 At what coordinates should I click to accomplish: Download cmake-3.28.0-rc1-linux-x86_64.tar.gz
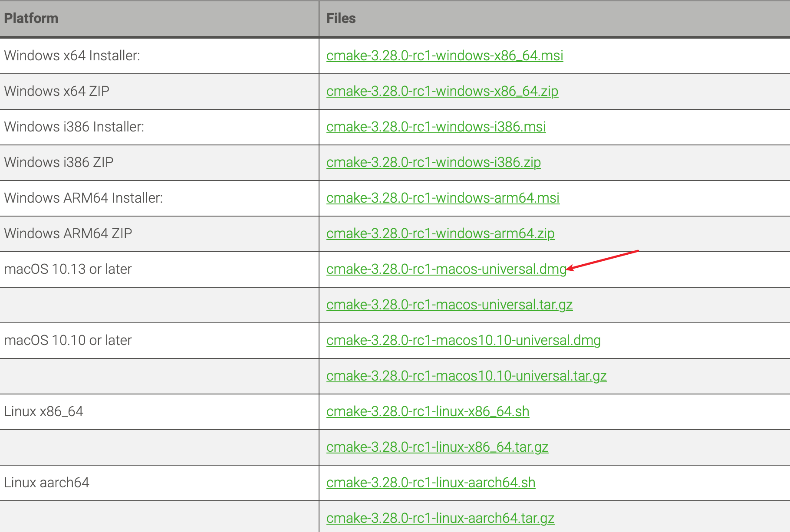coord(437,447)
